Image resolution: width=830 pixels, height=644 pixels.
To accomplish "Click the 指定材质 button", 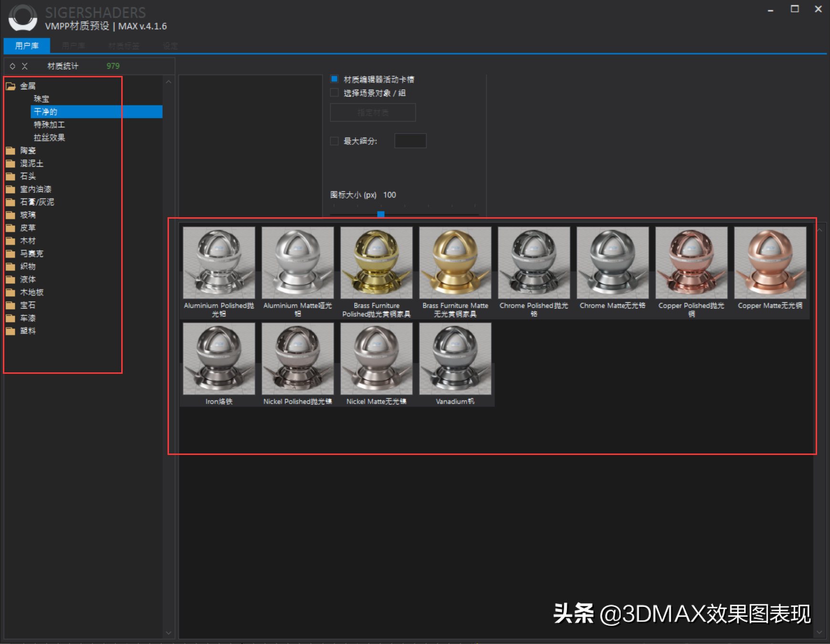I will point(372,112).
